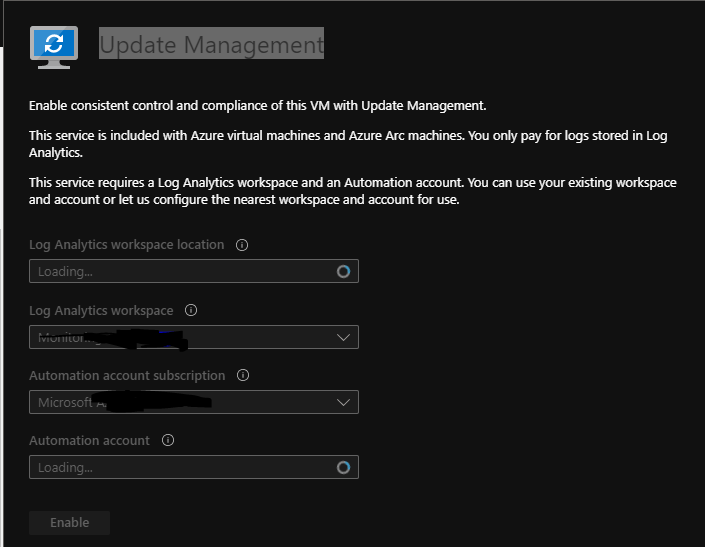Open the Automation account subscription dropdown
Screen dimensions: 705x547
(x=194, y=402)
